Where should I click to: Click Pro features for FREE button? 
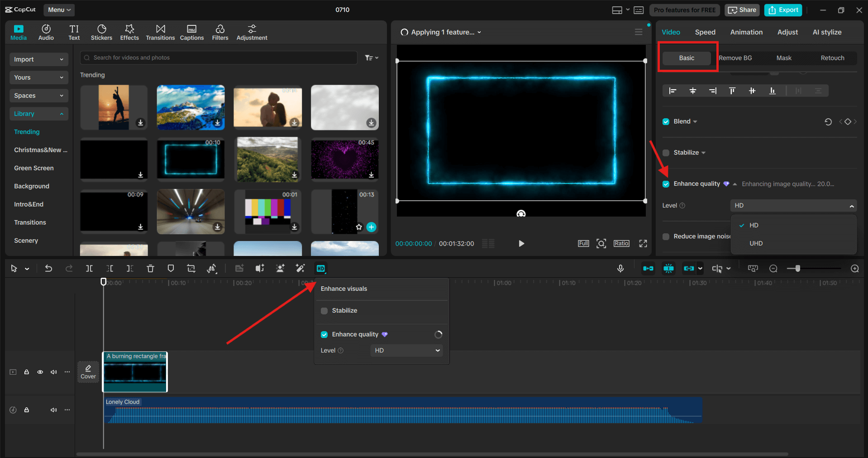(685, 10)
